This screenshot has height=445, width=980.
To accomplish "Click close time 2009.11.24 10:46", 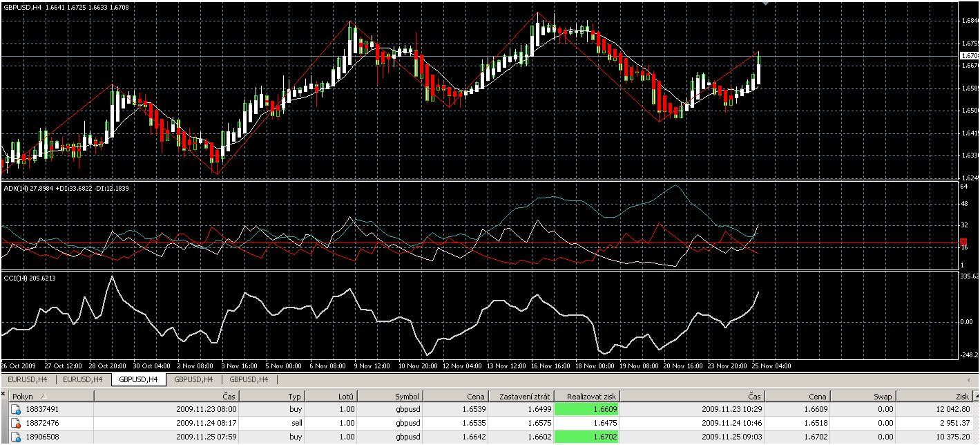I will [732, 423].
